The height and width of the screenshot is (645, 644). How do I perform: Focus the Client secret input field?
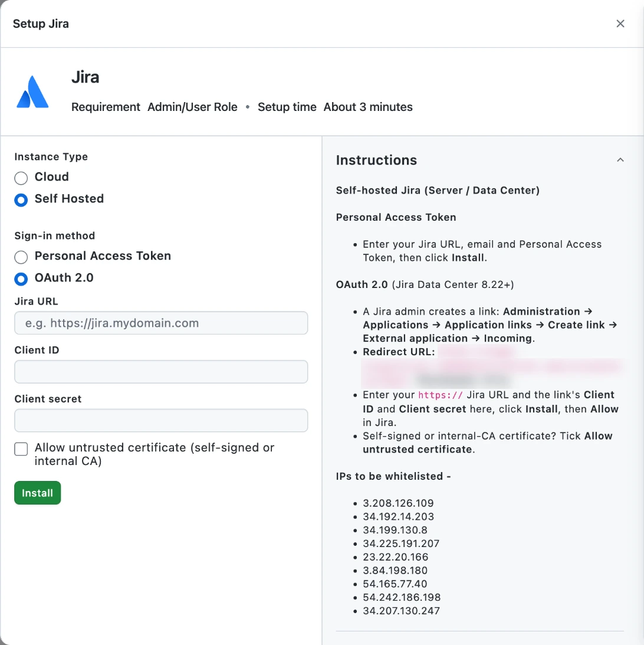(161, 420)
